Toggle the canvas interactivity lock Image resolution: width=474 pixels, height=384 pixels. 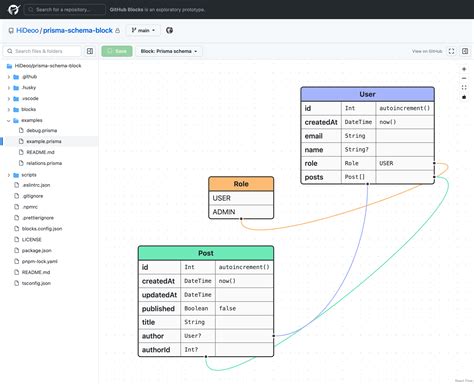point(464,97)
